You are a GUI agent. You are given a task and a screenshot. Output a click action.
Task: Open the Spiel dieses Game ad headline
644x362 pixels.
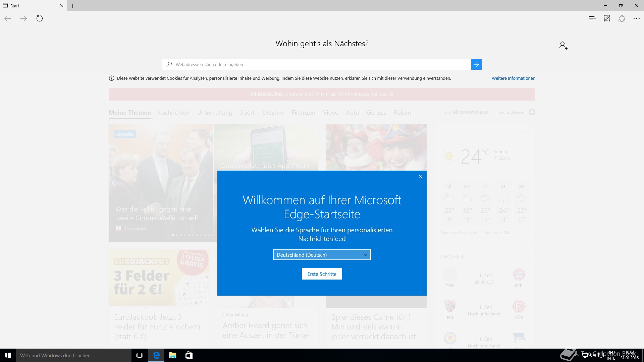pos(373,327)
